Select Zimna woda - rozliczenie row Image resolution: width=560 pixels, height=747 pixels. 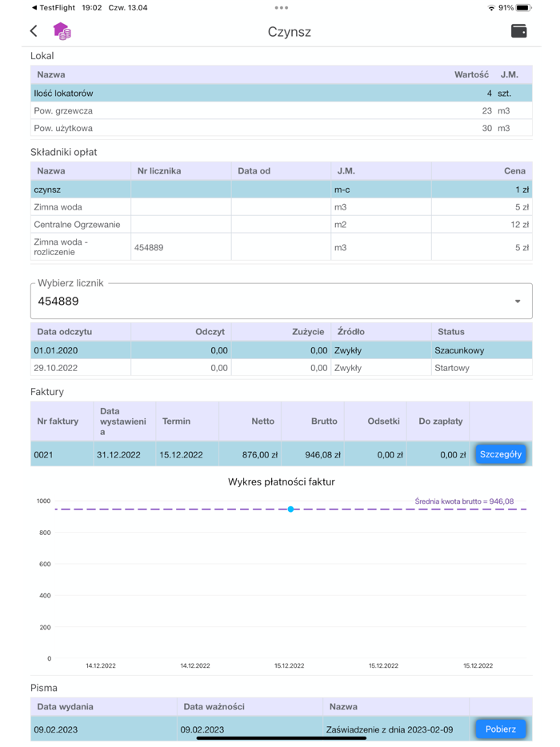point(281,247)
